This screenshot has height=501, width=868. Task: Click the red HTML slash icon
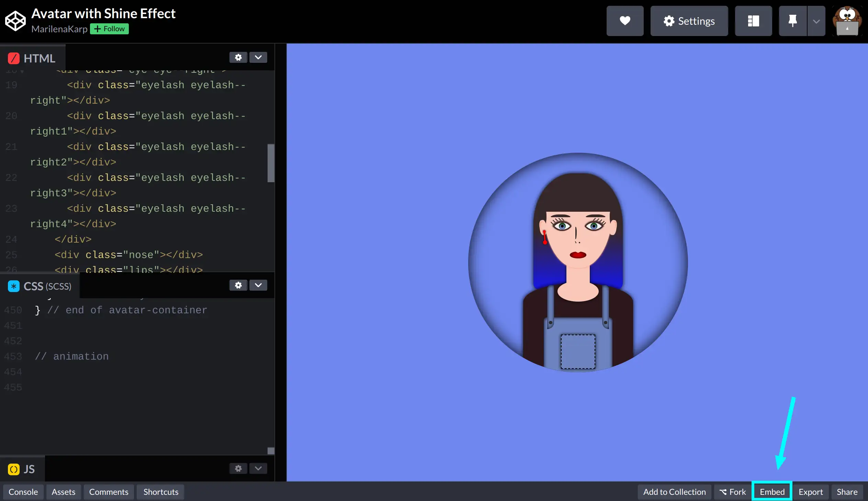click(14, 58)
